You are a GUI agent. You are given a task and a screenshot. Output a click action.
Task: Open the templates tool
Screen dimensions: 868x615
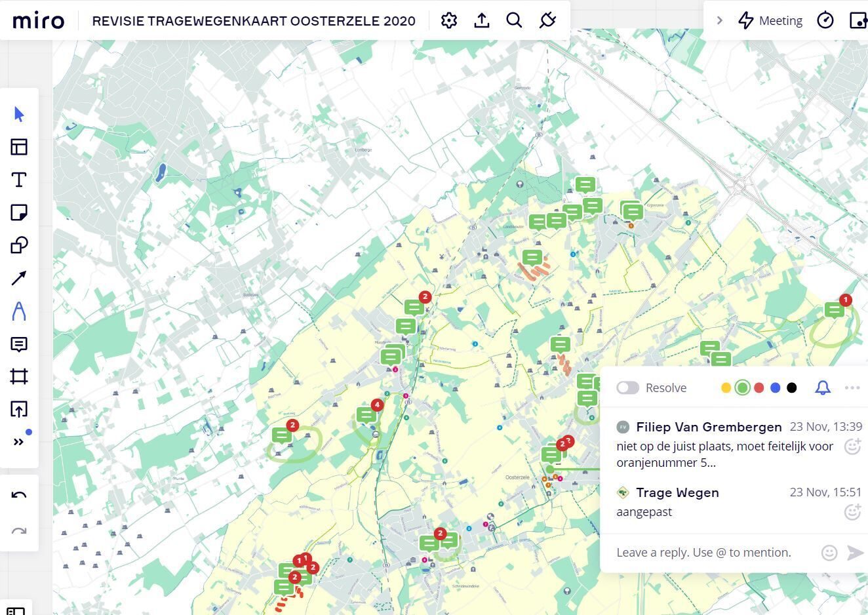click(19, 147)
